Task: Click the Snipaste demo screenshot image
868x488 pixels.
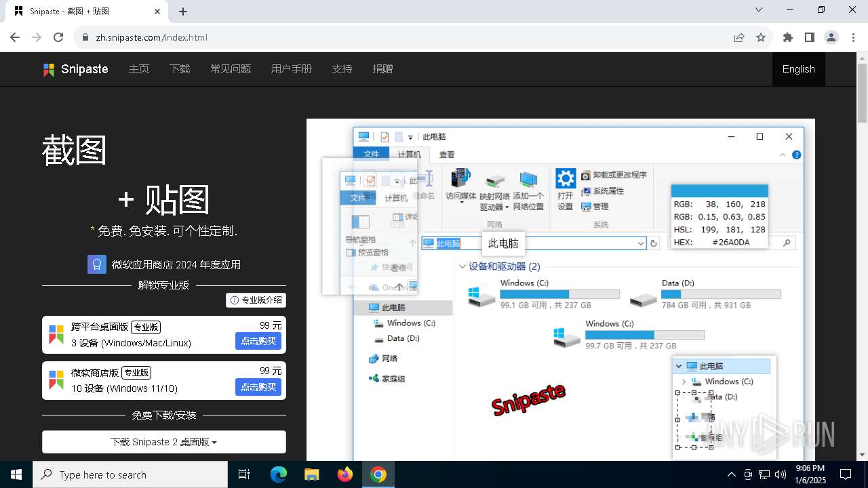Action: click(561, 290)
